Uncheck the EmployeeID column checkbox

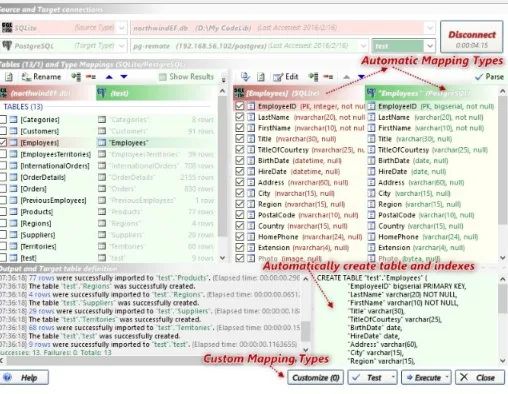tap(239, 106)
